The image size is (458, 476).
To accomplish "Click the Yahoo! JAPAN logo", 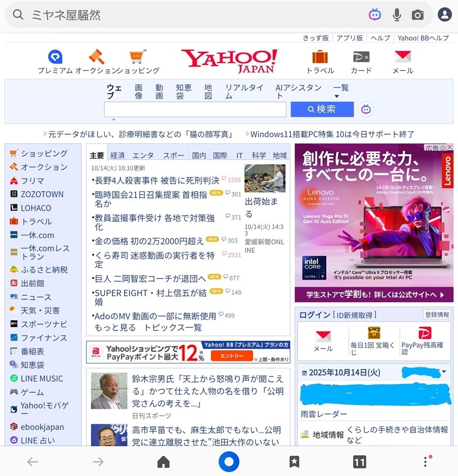I will pyautogui.click(x=229, y=61).
